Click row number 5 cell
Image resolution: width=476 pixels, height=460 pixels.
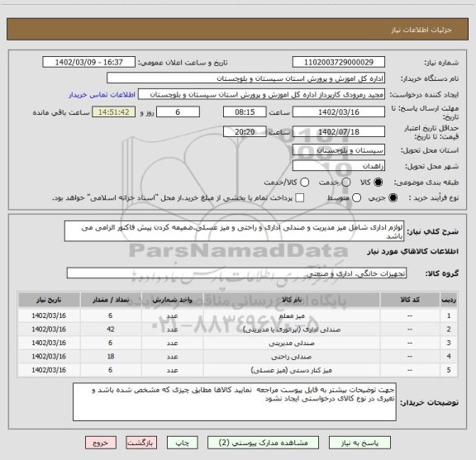pos(449,370)
